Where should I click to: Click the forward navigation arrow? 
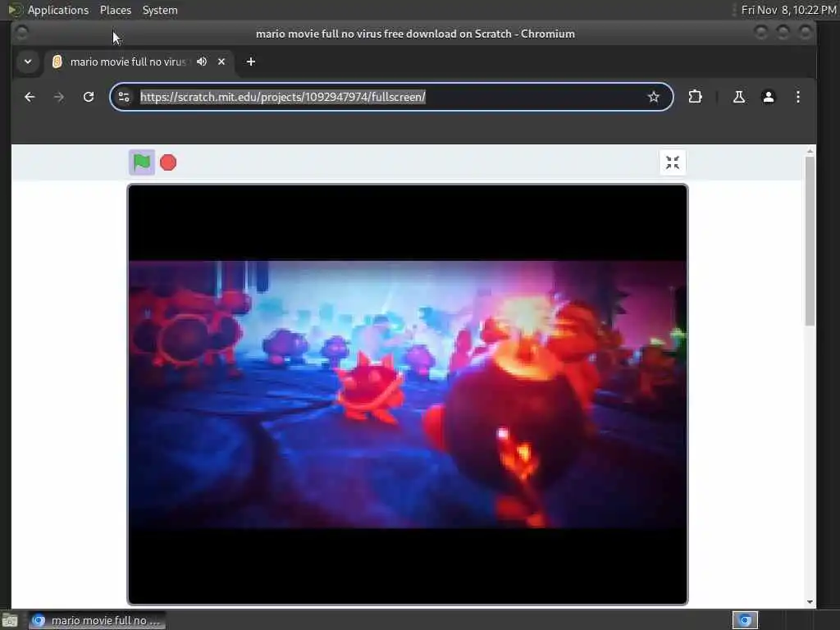click(59, 97)
